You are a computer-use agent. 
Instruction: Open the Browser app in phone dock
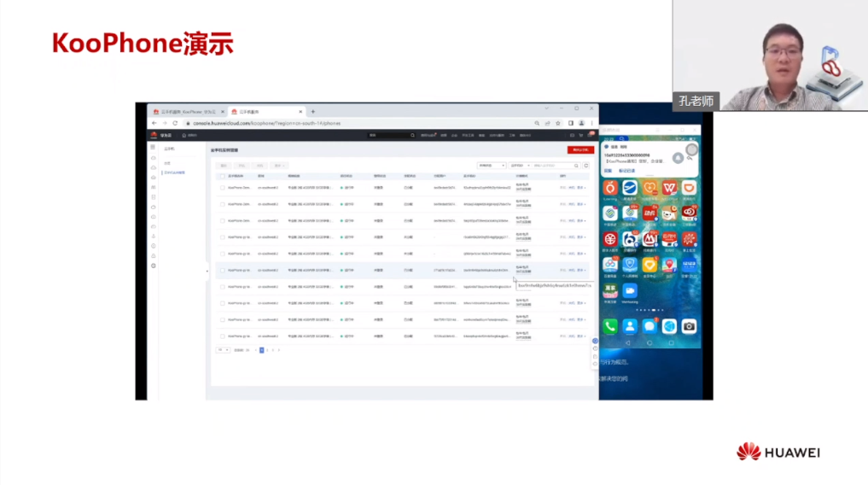669,327
